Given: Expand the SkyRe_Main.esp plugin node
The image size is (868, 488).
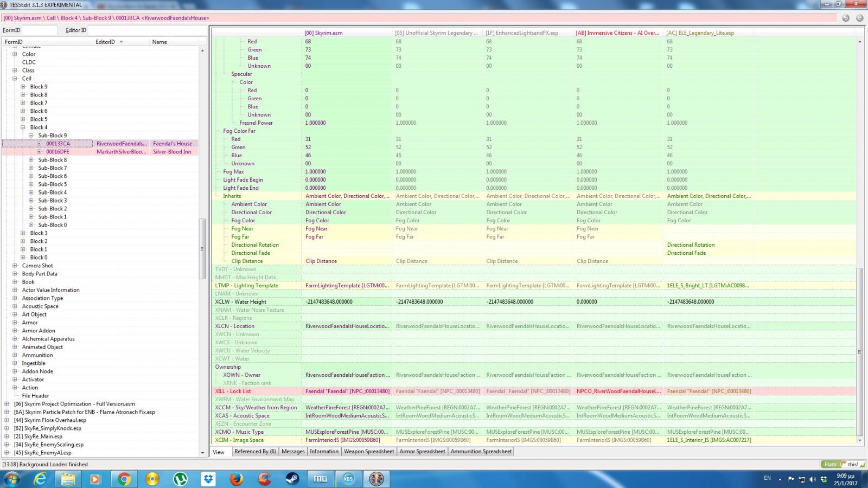Looking at the screenshot, I should [7, 436].
